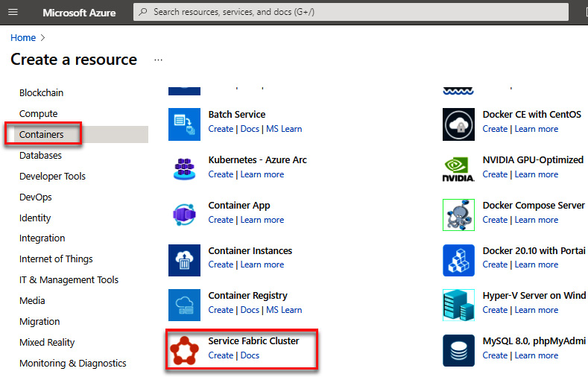
Task: Open Docs link for Container Registry
Action: coord(250,310)
